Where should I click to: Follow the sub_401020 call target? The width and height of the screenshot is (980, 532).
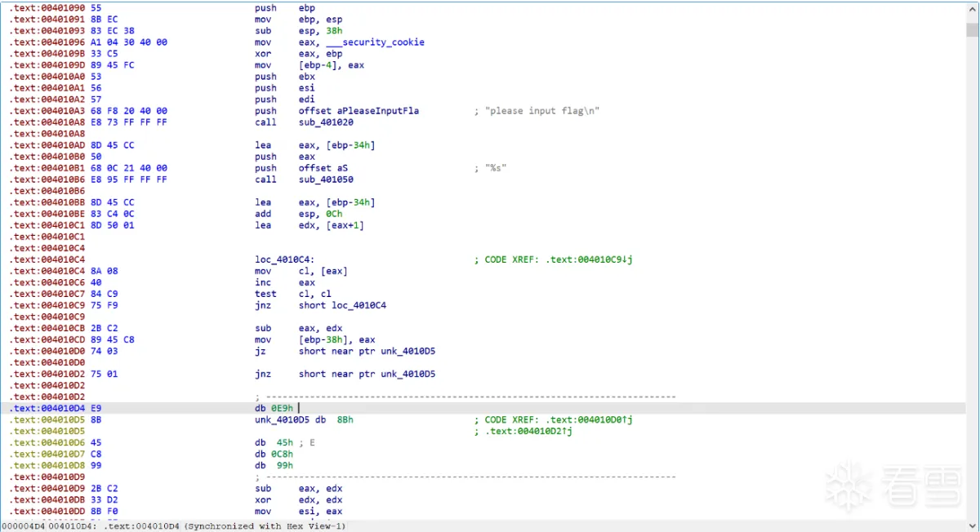[x=326, y=122]
